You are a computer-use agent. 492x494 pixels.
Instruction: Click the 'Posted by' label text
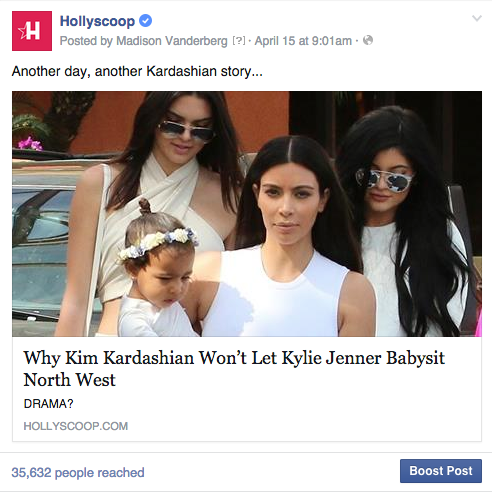(86, 41)
